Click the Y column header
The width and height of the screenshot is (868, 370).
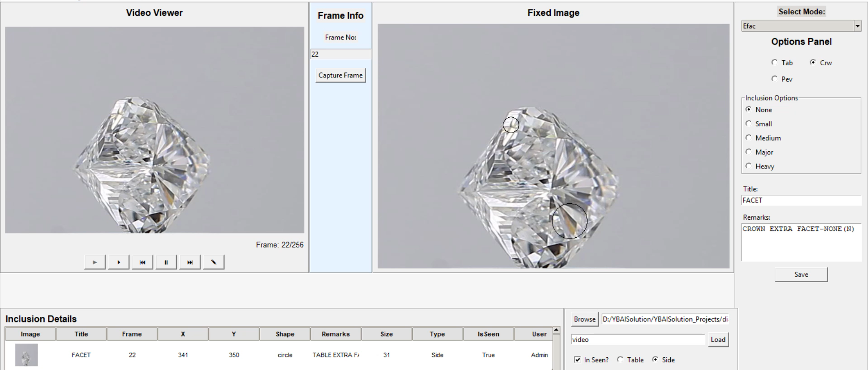(234, 334)
